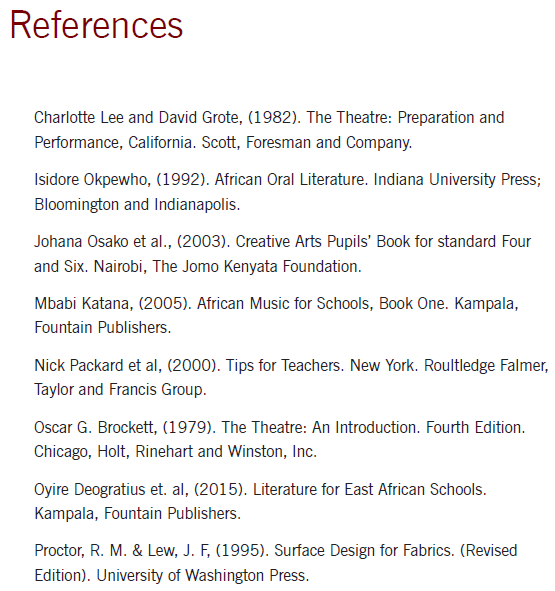The width and height of the screenshot is (555, 591).
Task: Click 'Tips for Teachers' title text
Action: point(283,366)
